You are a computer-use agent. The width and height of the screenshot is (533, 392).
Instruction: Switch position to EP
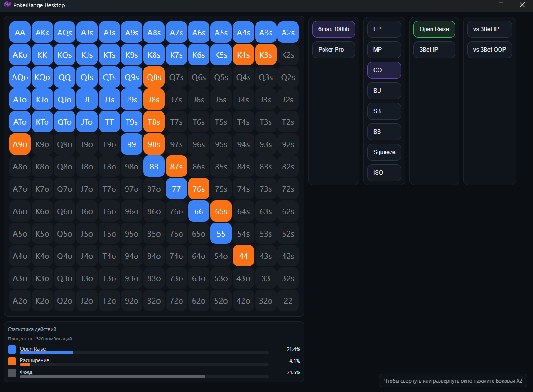[x=384, y=29]
